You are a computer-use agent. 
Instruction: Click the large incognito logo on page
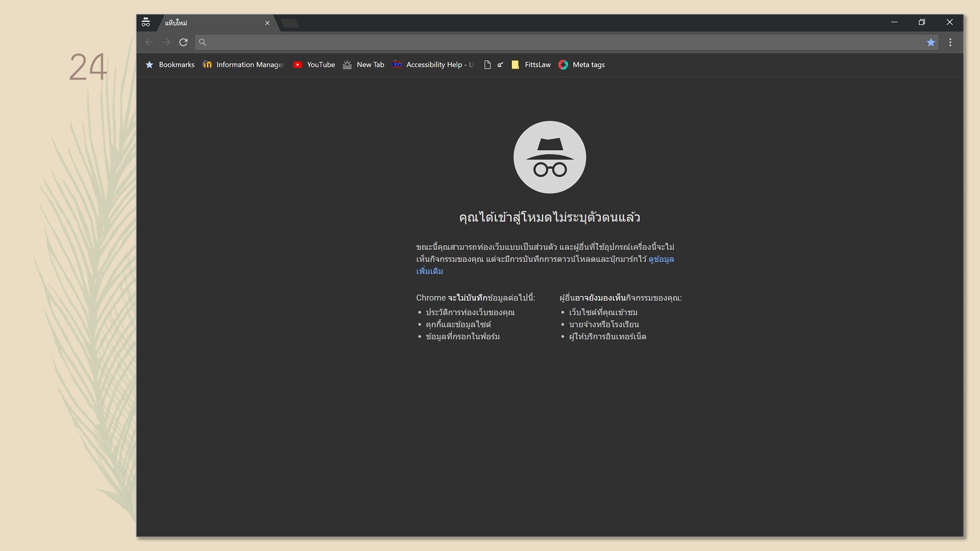(549, 157)
